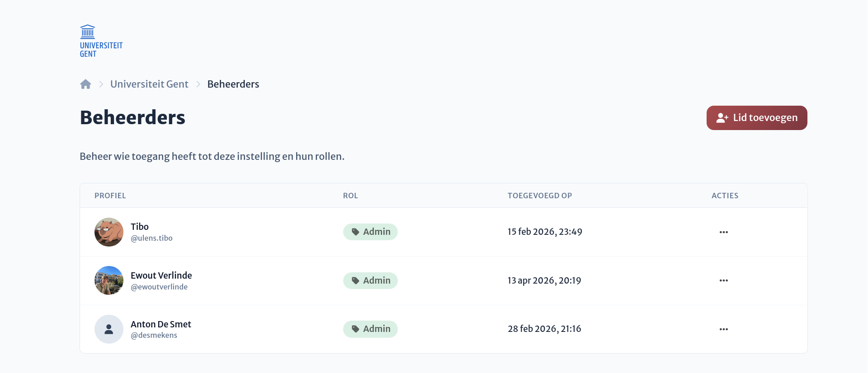Open actions menu for Anton De Smet

[724, 329]
